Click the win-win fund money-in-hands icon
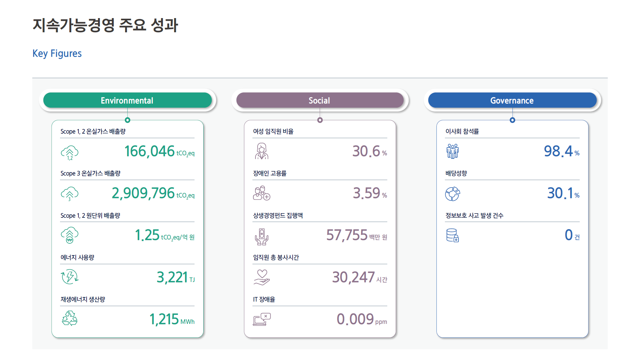This screenshot has height=364, width=640. (x=261, y=237)
